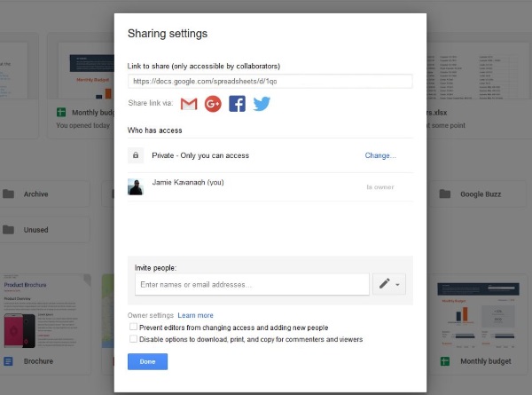Screen dimensions: 532x395
Task: Click the Invite people email field
Action: point(252,284)
